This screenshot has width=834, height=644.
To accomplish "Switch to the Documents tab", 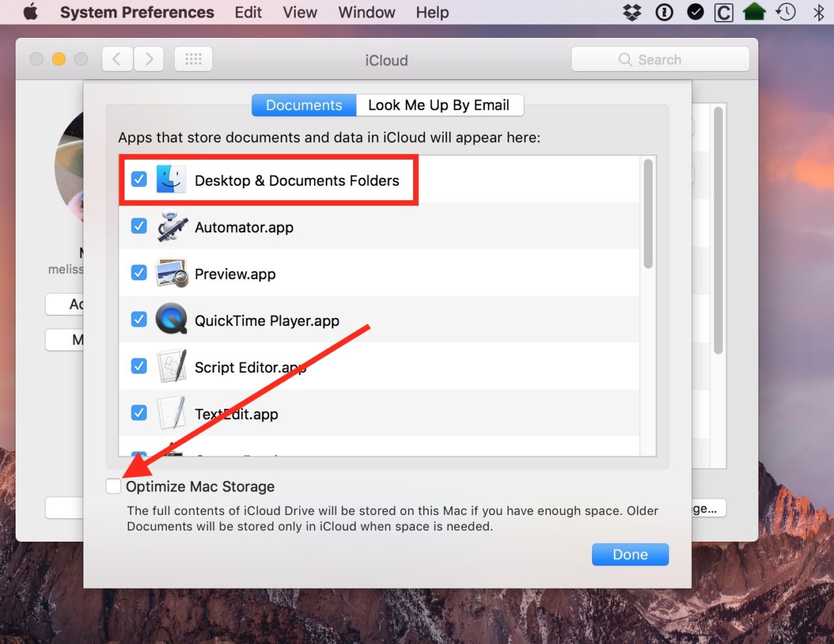I will 304,105.
